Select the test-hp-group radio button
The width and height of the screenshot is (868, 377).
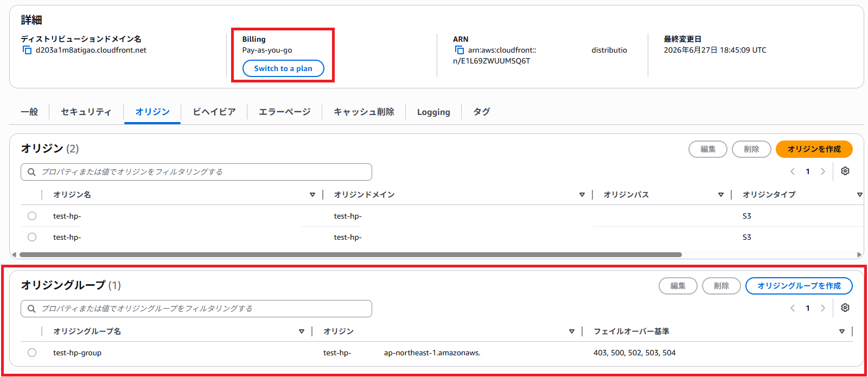pos(32,353)
